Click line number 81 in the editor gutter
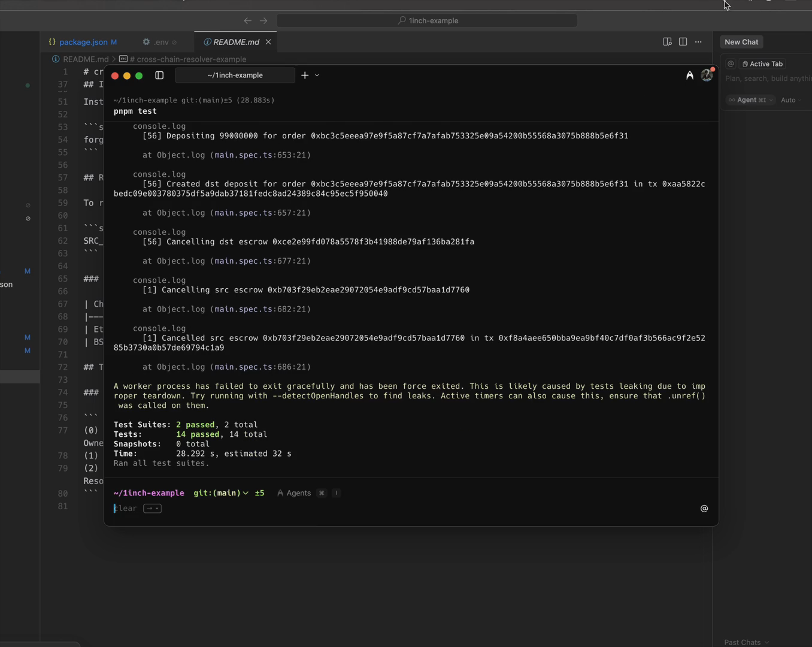812x647 pixels. pyautogui.click(x=62, y=506)
